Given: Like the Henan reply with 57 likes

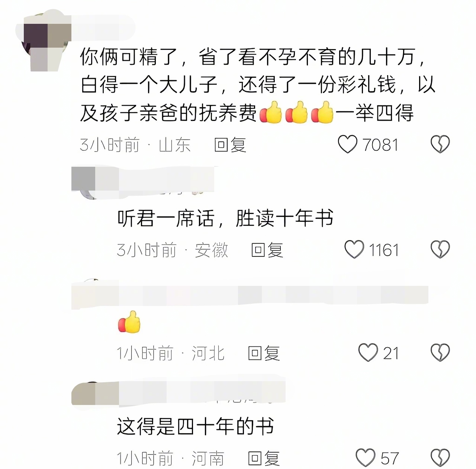Looking at the screenshot, I should tap(366, 457).
